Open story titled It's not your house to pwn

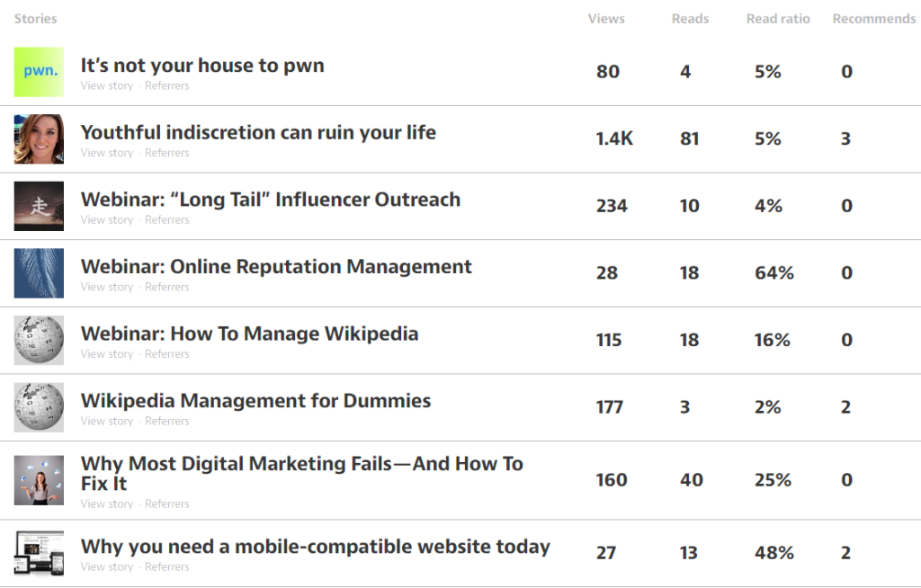202,66
